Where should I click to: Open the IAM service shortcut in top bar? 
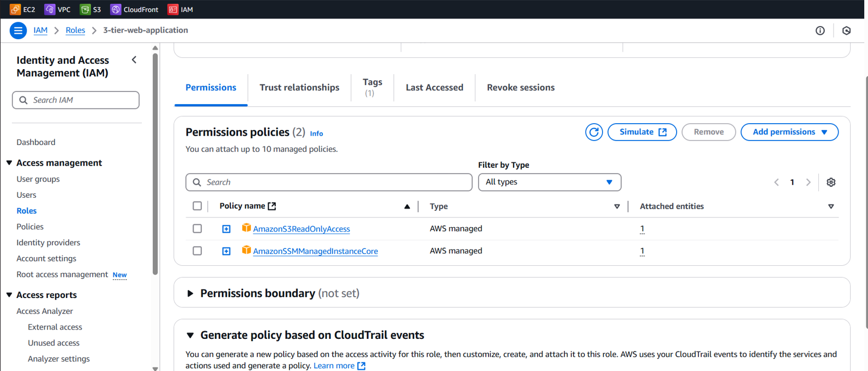(180, 9)
